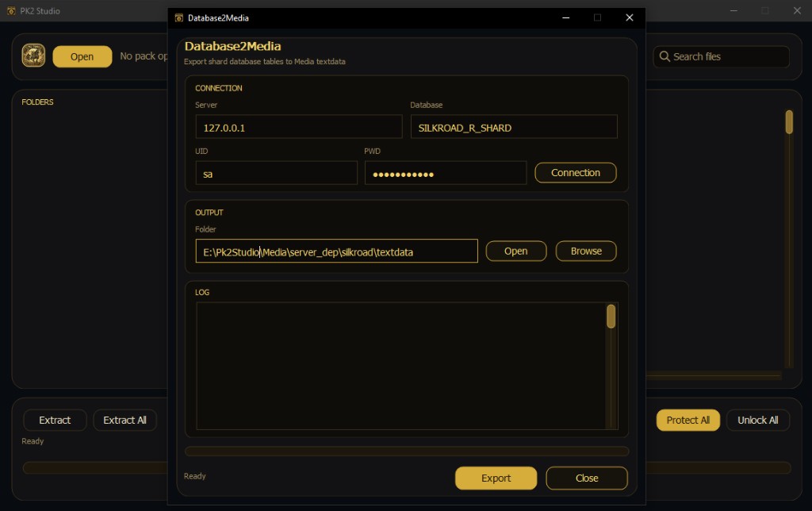The image size is (812, 511).
Task: Click the Unlock All button
Action: [x=757, y=420]
